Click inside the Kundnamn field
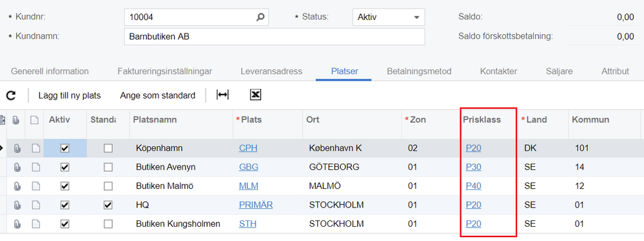The width and height of the screenshot is (644, 241). (275, 37)
